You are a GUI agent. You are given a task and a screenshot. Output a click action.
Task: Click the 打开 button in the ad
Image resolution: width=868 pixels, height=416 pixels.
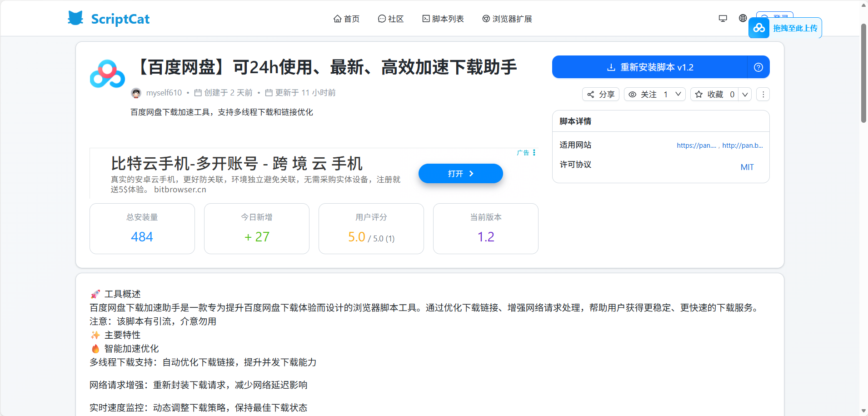pyautogui.click(x=460, y=174)
